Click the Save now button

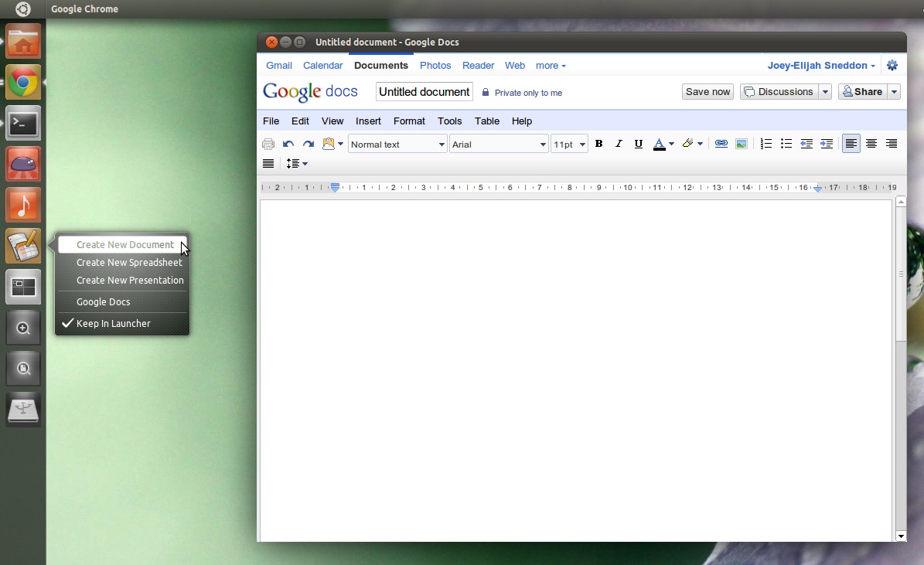[x=707, y=92]
